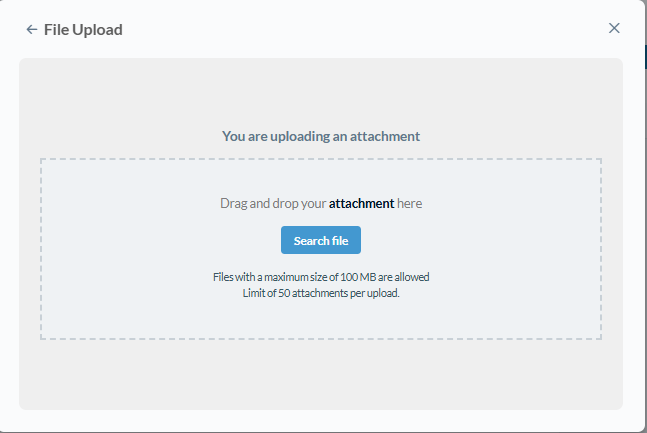Click the 'Drag and drop your' text
647x433 pixels.
tap(273, 203)
